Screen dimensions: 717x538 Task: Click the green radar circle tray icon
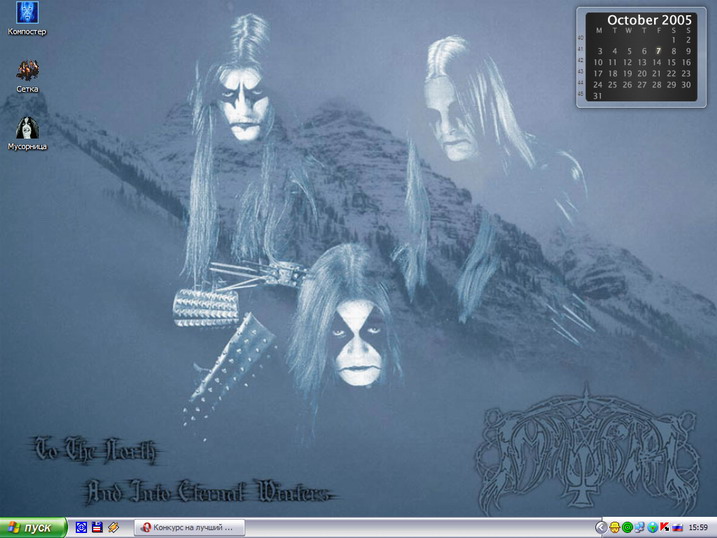click(627, 528)
